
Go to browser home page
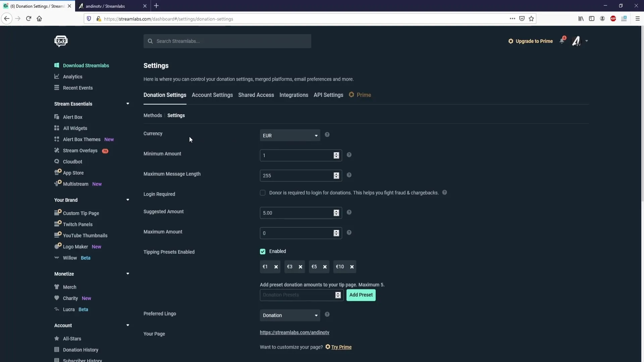coord(39,18)
